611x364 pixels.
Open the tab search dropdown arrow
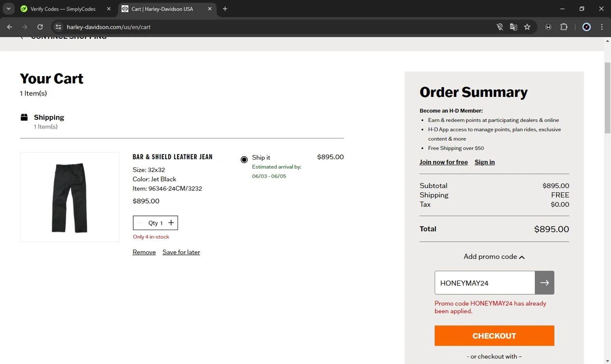coord(9,9)
